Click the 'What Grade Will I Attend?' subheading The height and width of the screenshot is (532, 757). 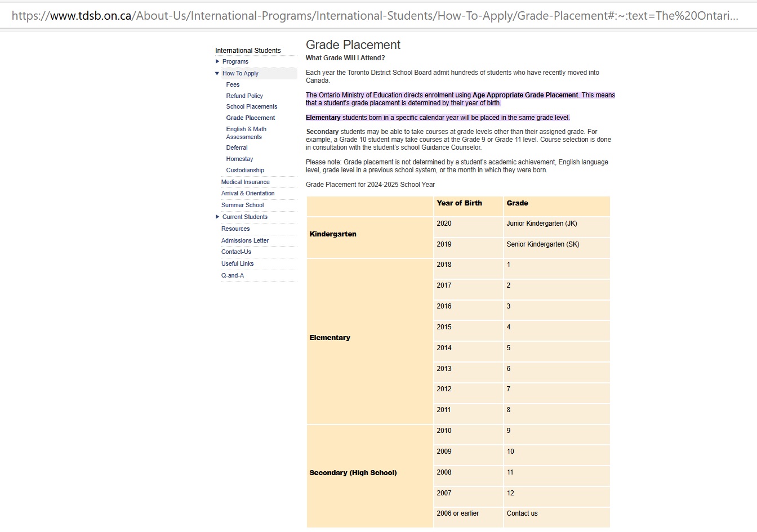345,58
